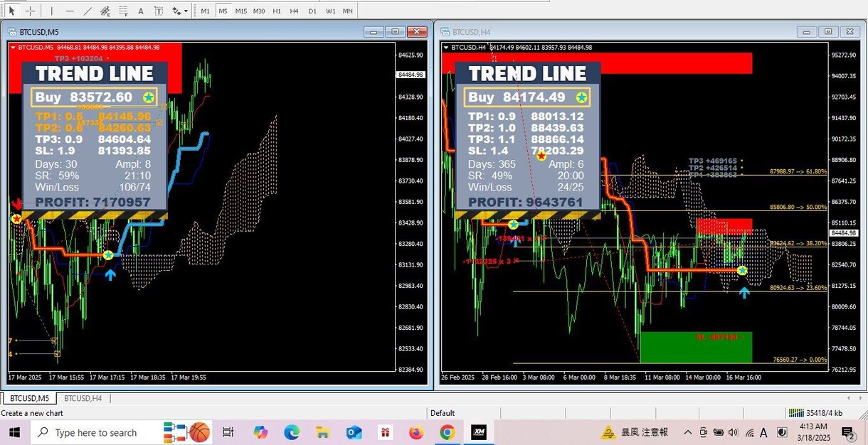Viewport: 868px width, 445px height.
Task: Choose the horizontal line tool
Action: tap(70, 11)
